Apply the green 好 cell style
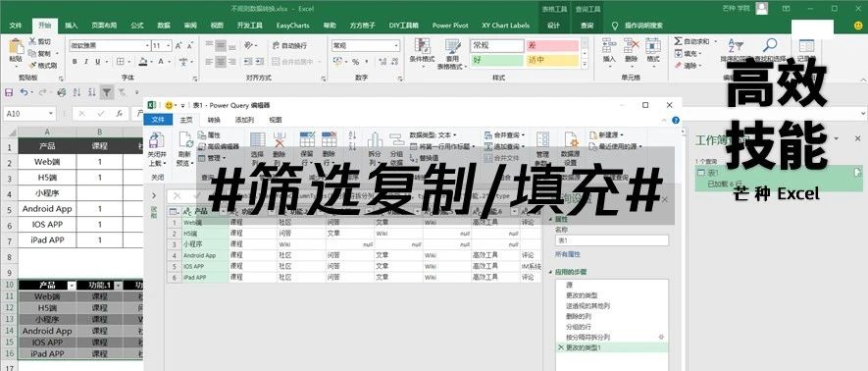The height and width of the screenshot is (371, 868). click(x=497, y=60)
